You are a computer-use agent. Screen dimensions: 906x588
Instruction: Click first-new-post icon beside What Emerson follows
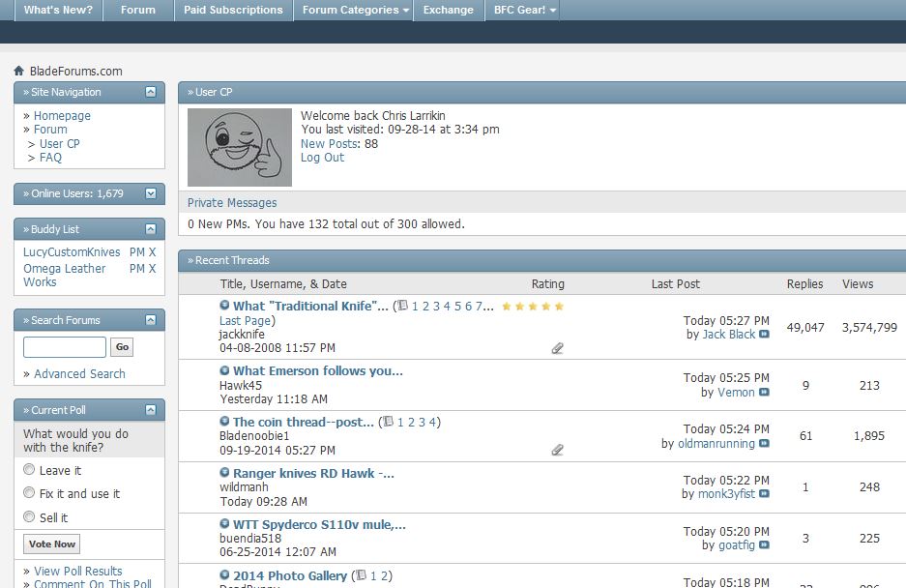[224, 370]
